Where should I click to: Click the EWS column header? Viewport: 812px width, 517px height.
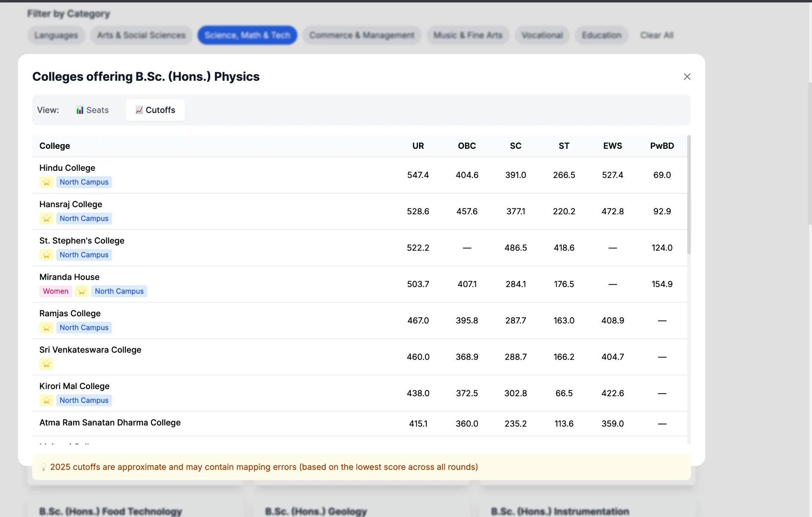click(x=612, y=146)
